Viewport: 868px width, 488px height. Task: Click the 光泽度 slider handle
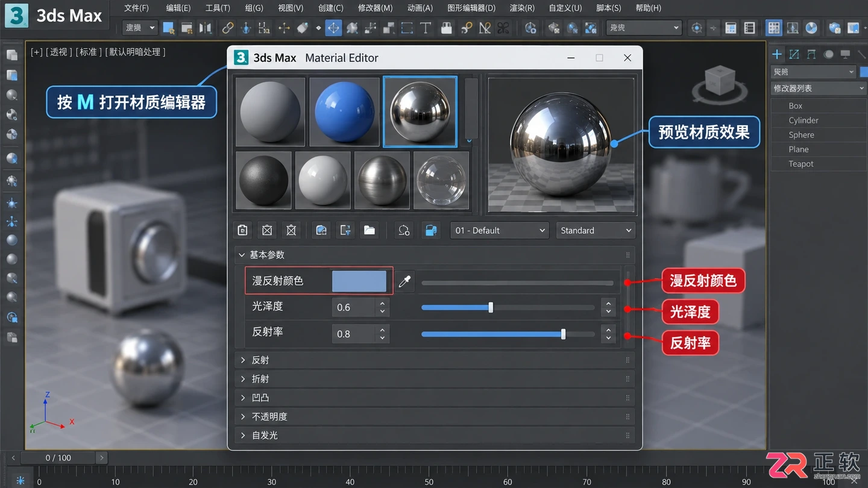(x=491, y=307)
